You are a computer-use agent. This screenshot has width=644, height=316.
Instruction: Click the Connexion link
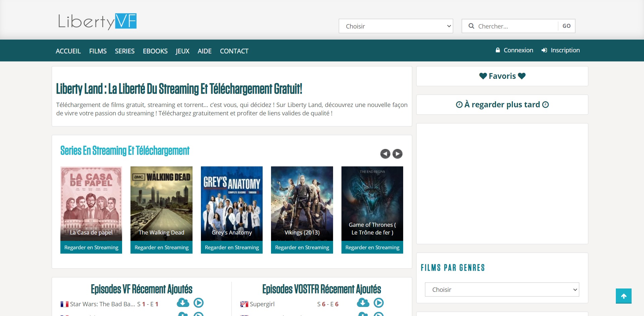click(x=518, y=50)
